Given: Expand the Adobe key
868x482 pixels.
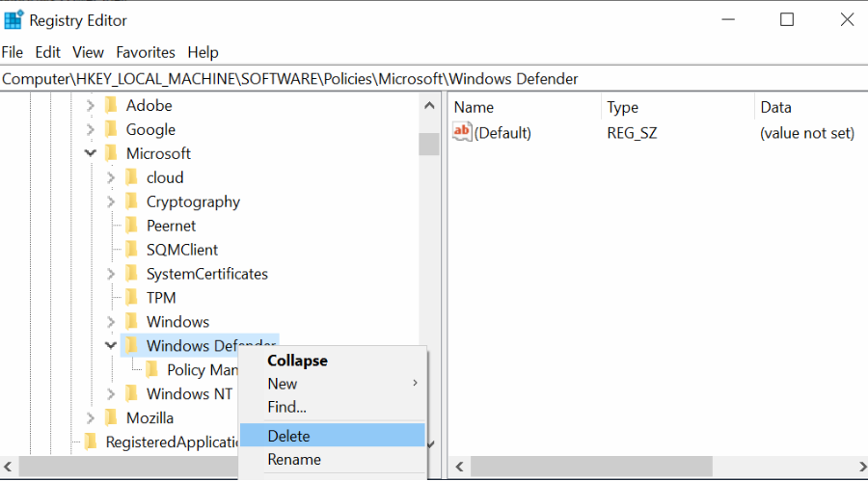Looking at the screenshot, I should click(x=91, y=105).
